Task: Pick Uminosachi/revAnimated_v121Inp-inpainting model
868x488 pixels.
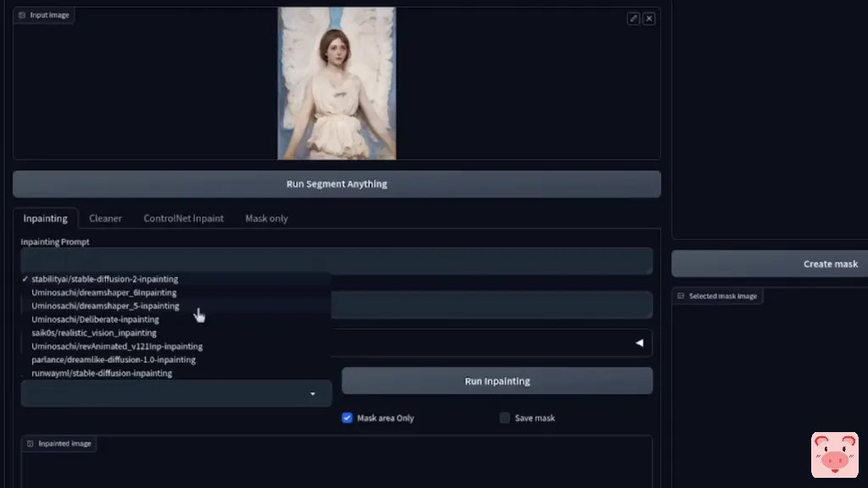Action: pyautogui.click(x=176, y=346)
